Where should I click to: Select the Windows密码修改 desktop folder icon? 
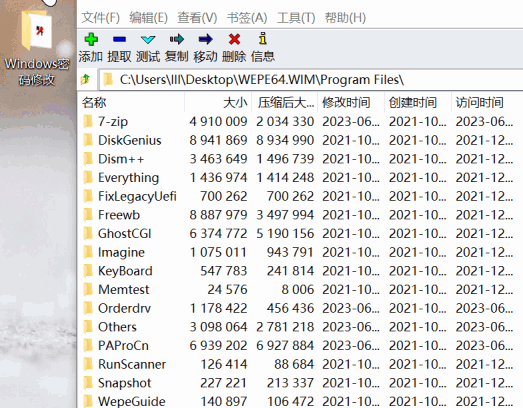[37, 31]
